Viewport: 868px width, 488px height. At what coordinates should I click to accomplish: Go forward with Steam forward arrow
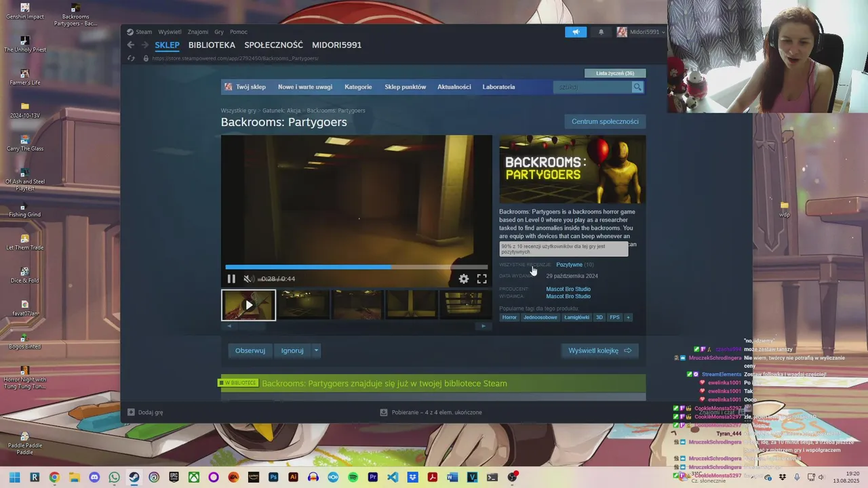point(144,45)
